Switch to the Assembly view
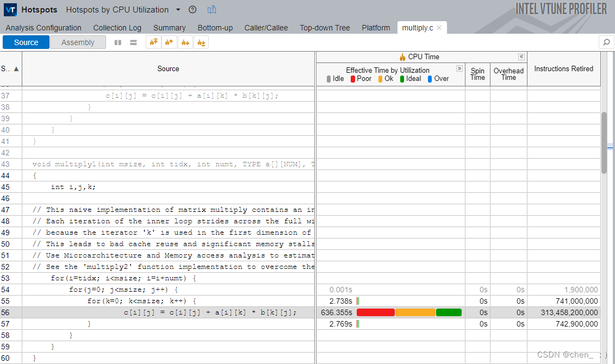 coord(77,42)
